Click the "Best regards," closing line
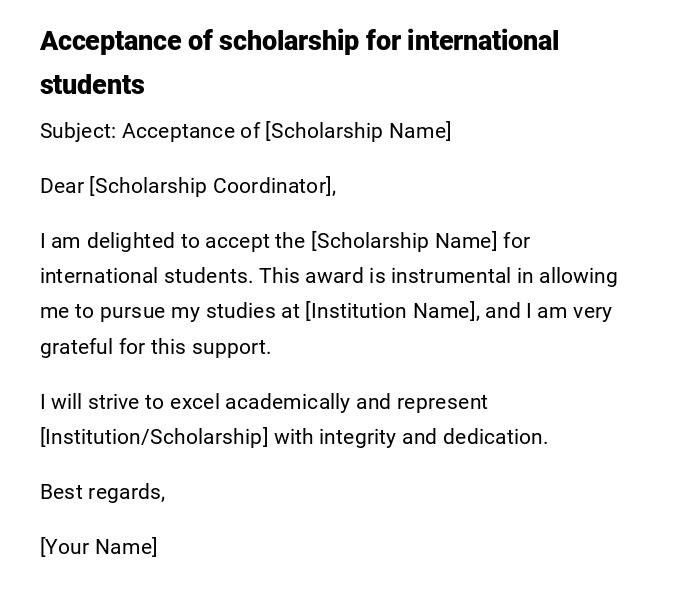This screenshot has height=610, width=700. (102, 492)
